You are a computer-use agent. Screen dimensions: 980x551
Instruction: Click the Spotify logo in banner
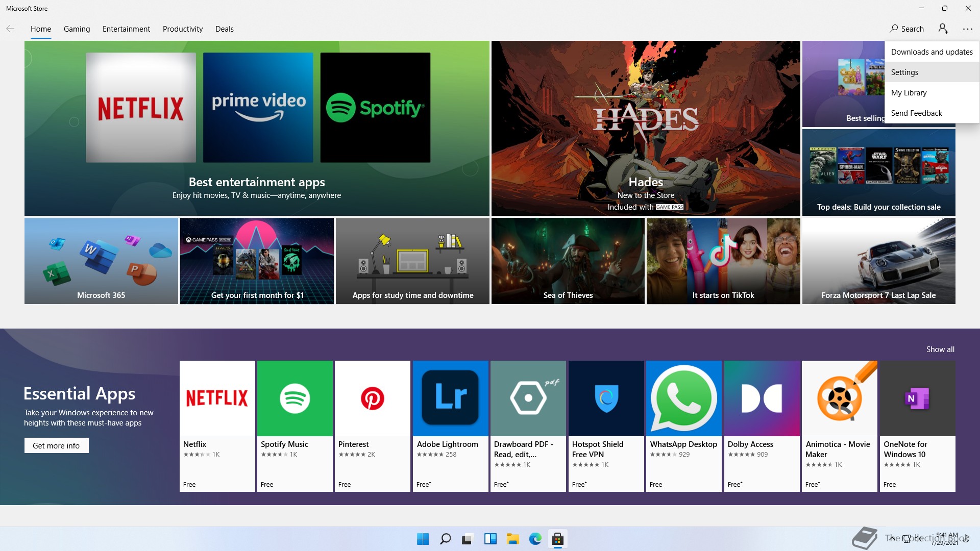pyautogui.click(x=375, y=108)
